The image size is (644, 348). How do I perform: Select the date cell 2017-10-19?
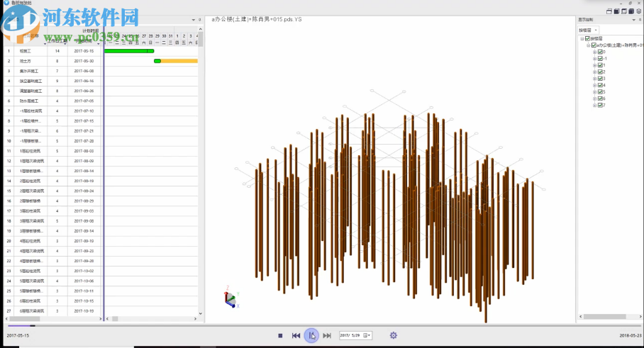(x=84, y=311)
